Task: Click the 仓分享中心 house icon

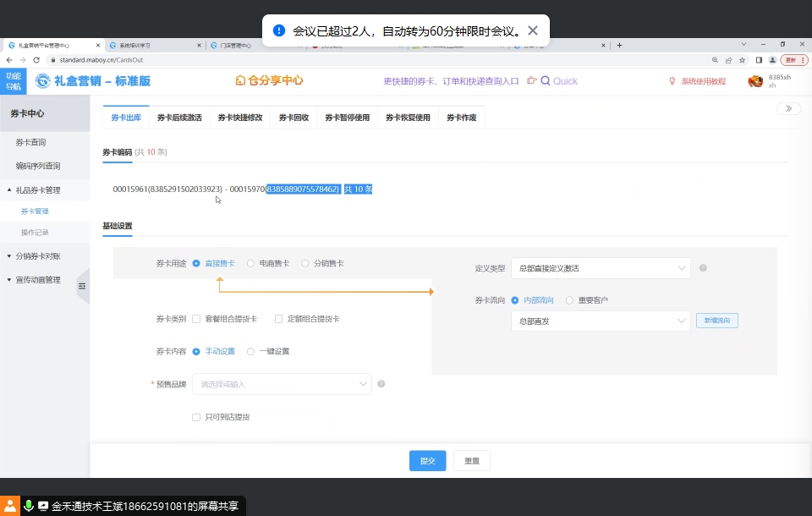Action: (240, 81)
